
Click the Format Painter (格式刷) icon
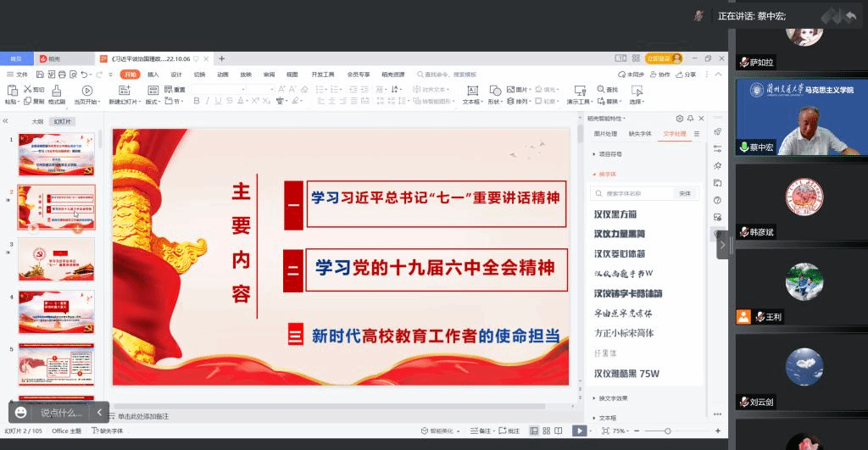pos(57,93)
